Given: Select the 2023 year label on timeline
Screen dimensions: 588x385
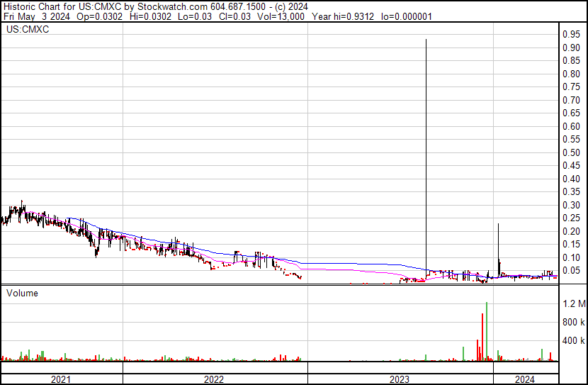Looking at the screenshot, I should point(400,379).
